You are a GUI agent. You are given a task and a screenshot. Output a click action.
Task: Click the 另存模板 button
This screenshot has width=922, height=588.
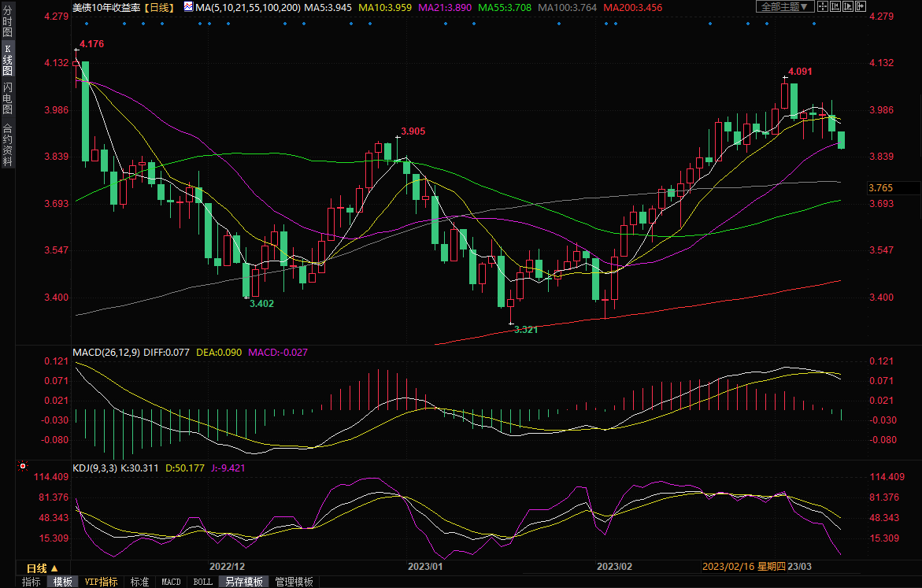(243, 582)
